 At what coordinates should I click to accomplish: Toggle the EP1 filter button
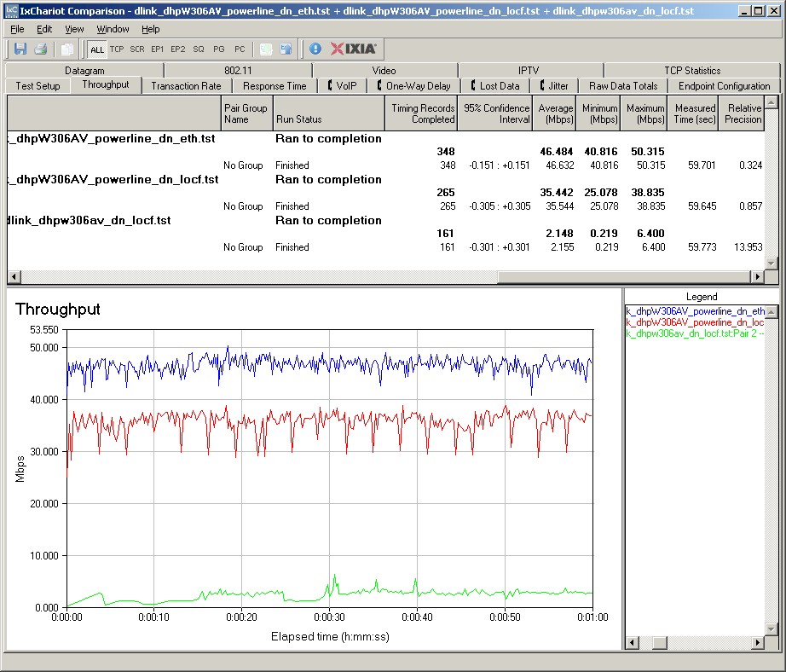pos(158,49)
